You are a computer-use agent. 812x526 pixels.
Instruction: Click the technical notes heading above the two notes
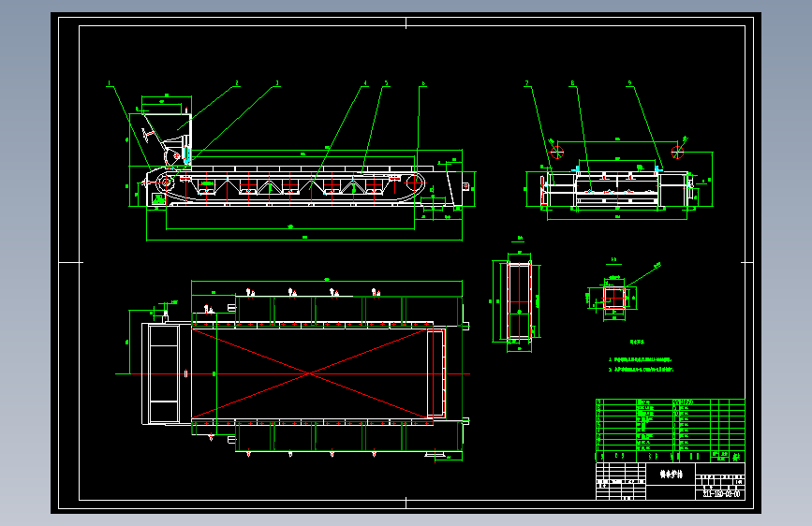pos(638,343)
